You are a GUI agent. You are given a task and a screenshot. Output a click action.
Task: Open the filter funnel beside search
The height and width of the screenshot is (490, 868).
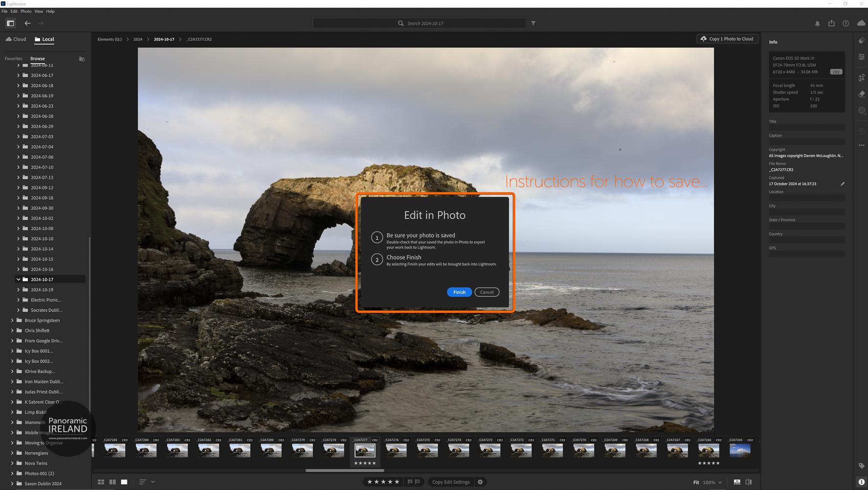[x=534, y=23]
